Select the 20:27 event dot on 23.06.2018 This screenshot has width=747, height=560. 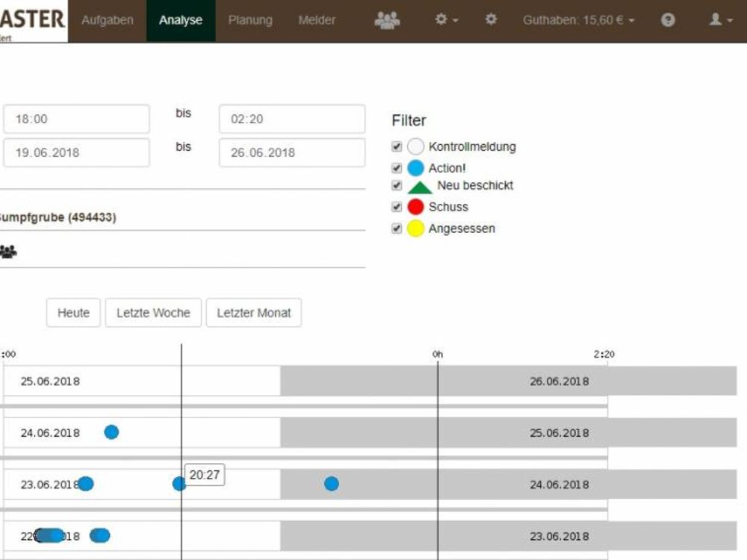(x=179, y=484)
